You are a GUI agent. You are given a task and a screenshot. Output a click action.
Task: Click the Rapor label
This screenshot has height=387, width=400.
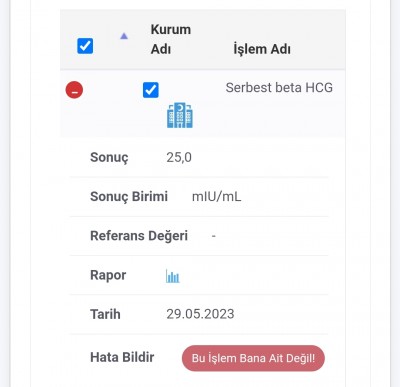pos(108,275)
